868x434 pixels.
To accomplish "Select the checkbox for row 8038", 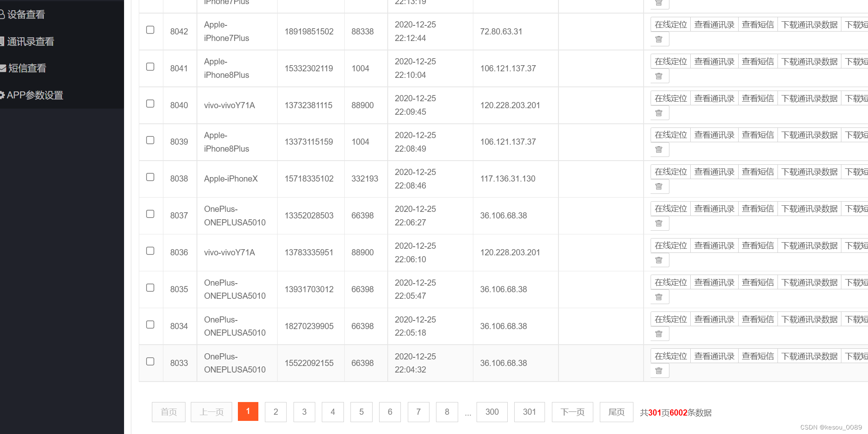I will (x=150, y=177).
